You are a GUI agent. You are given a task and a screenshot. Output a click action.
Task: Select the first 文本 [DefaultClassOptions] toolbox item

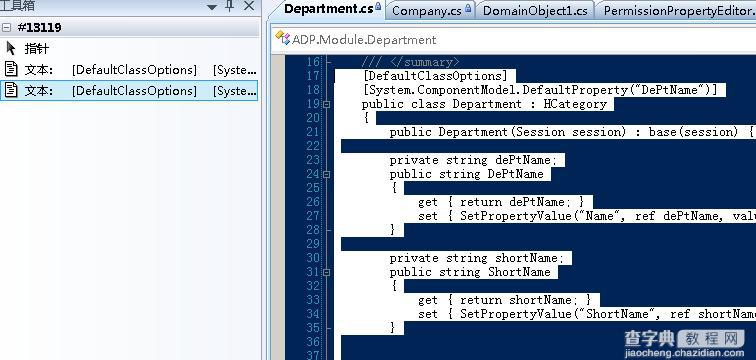pyautogui.click(x=129, y=69)
